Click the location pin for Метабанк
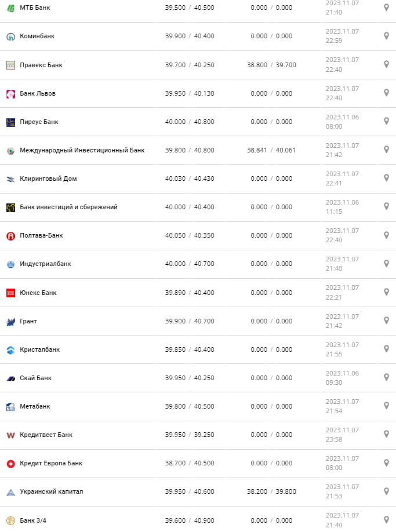 [386, 405]
